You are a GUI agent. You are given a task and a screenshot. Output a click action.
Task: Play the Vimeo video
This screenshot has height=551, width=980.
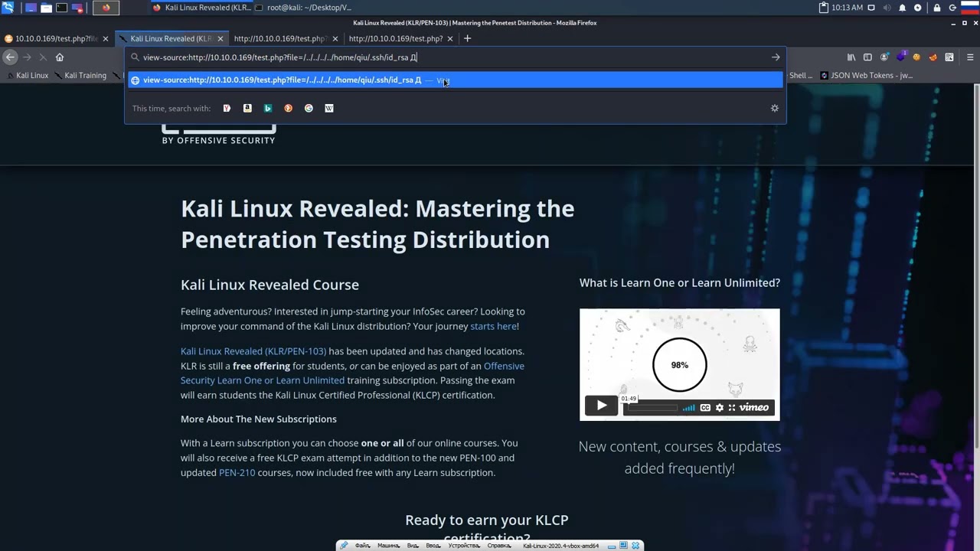pyautogui.click(x=601, y=406)
